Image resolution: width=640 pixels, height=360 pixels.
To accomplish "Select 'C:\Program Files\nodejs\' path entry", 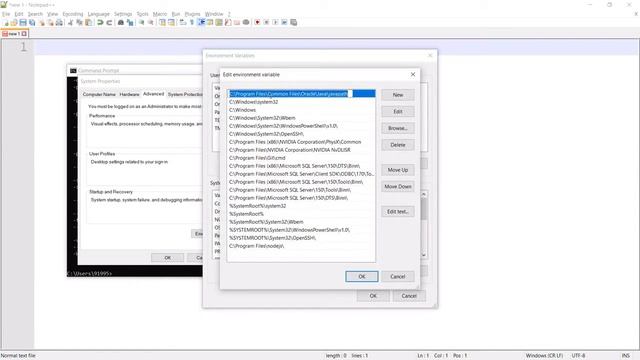I will coord(301,246).
